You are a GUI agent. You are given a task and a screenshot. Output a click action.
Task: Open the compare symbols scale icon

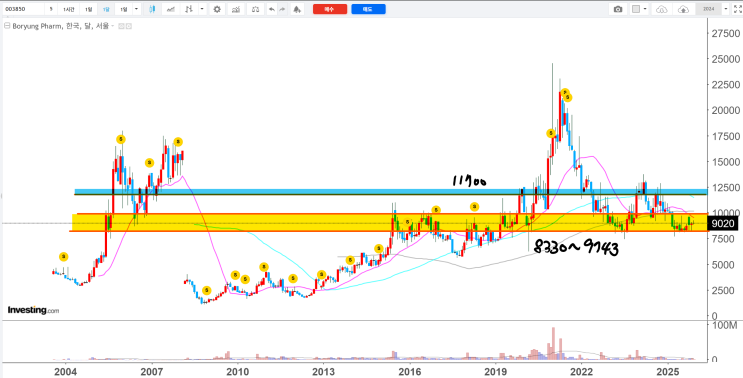256,9
